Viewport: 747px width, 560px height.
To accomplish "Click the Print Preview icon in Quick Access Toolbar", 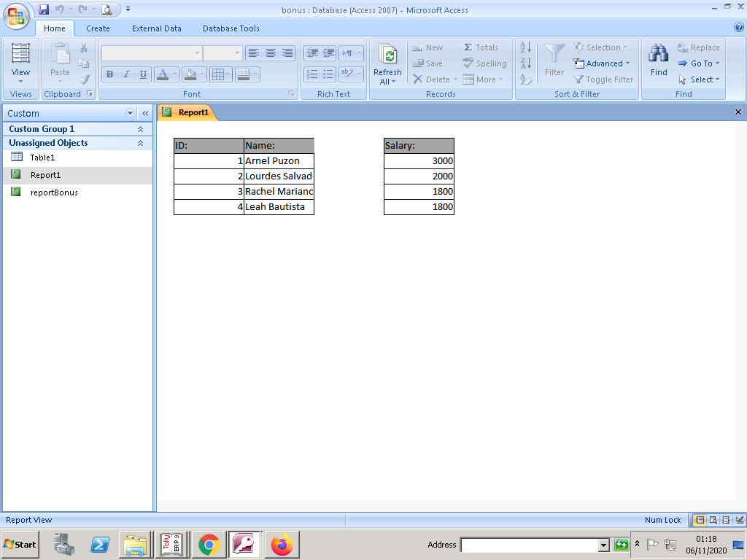I will click(x=107, y=9).
